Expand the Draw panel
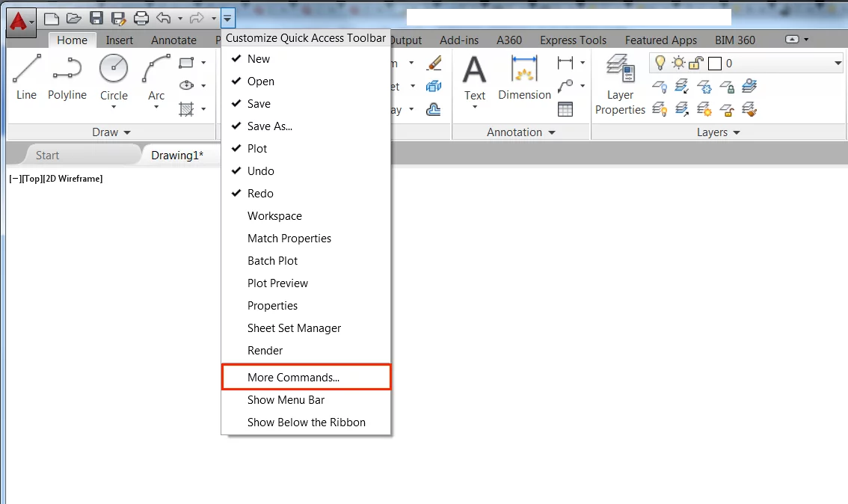 pyautogui.click(x=110, y=132)
